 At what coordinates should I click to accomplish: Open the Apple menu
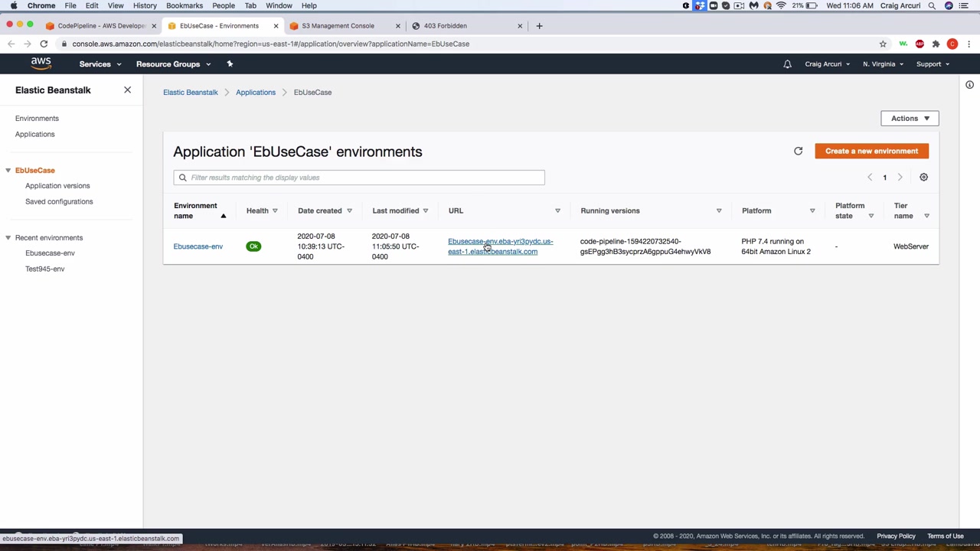(14, 5)
